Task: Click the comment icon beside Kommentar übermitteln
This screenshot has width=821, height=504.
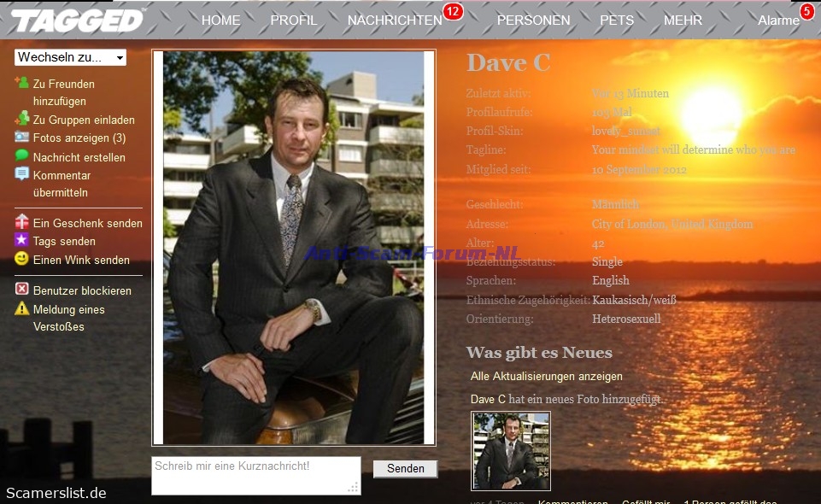Action: coord(22,174)
